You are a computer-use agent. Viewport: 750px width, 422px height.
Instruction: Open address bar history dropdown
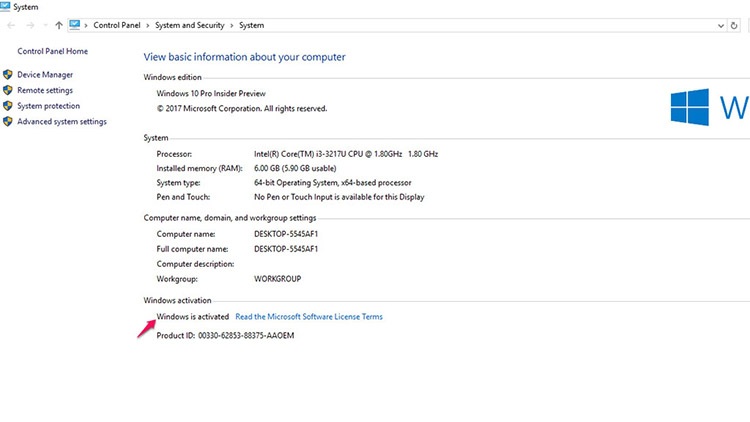coord(721,26)
